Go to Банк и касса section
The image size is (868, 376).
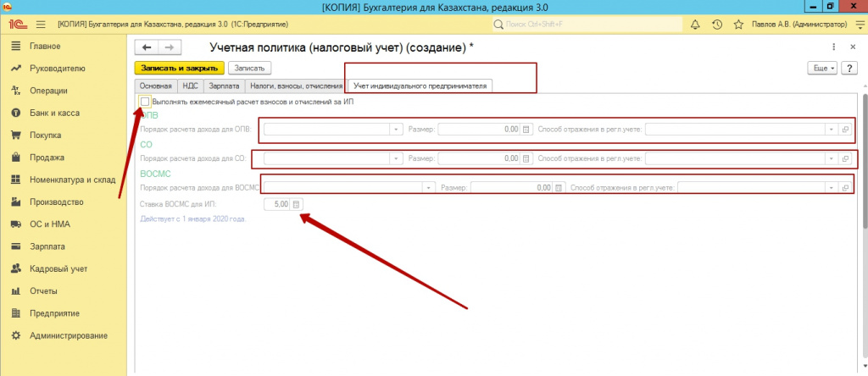point(54,113)
